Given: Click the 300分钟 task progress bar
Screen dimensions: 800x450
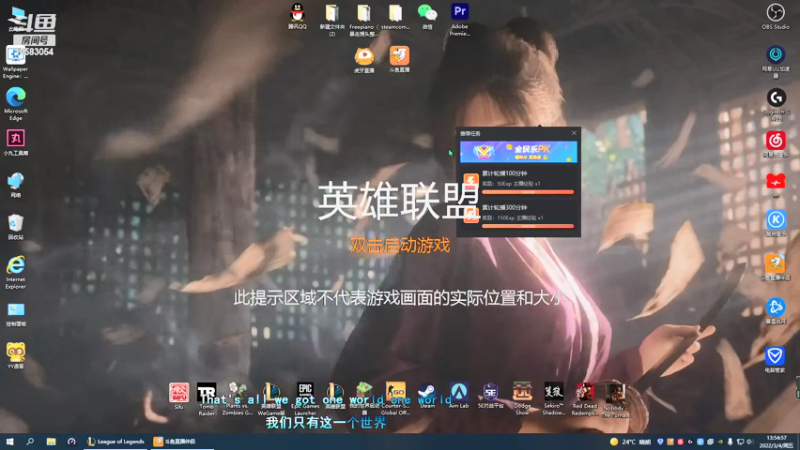Looking at the screenshot, I should pos(528,226).
